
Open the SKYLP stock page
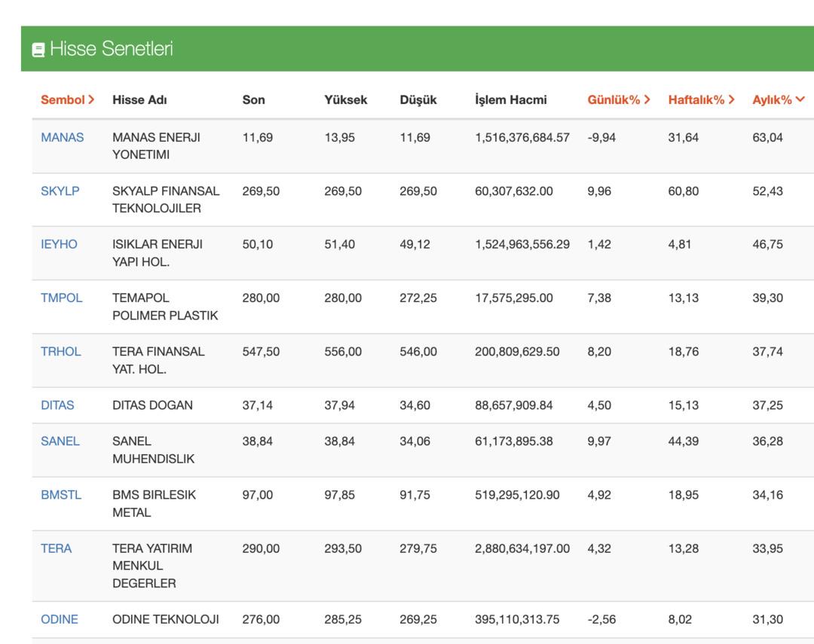pos(60,191)
